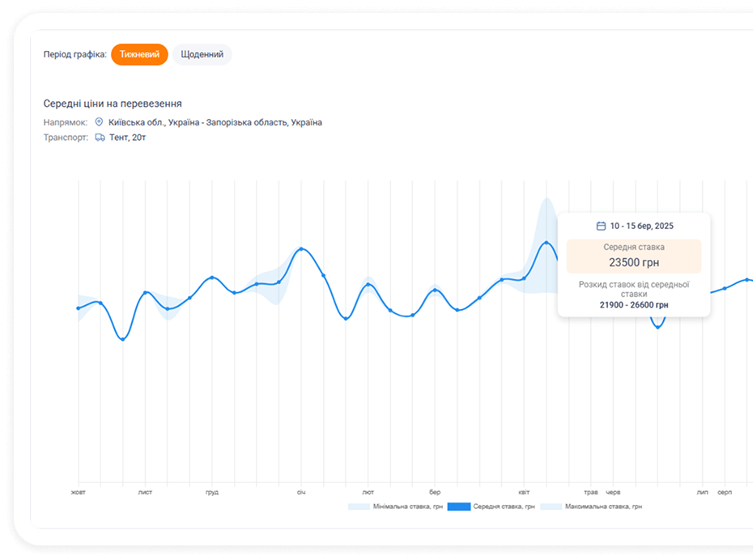Click the Тент, 20т transport text
The width and height of the screenshot is (753, 560).
click(x=127, y=138)
